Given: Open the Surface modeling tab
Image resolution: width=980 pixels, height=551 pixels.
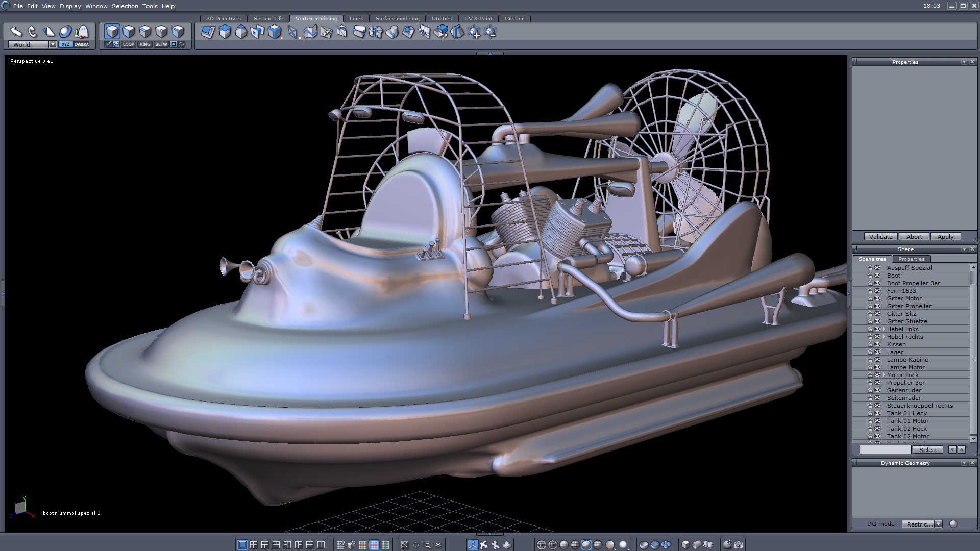Looking at the screenshot, I should (397, 18).
